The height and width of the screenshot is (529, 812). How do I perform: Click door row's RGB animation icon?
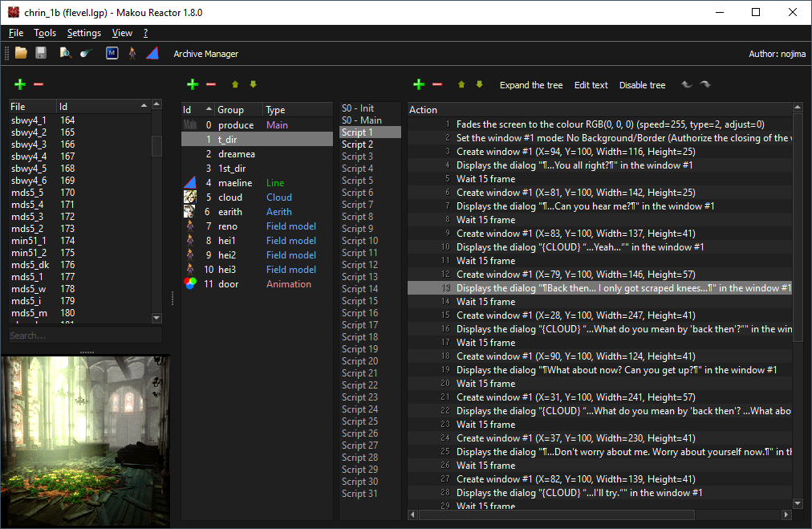pos(190,284)
